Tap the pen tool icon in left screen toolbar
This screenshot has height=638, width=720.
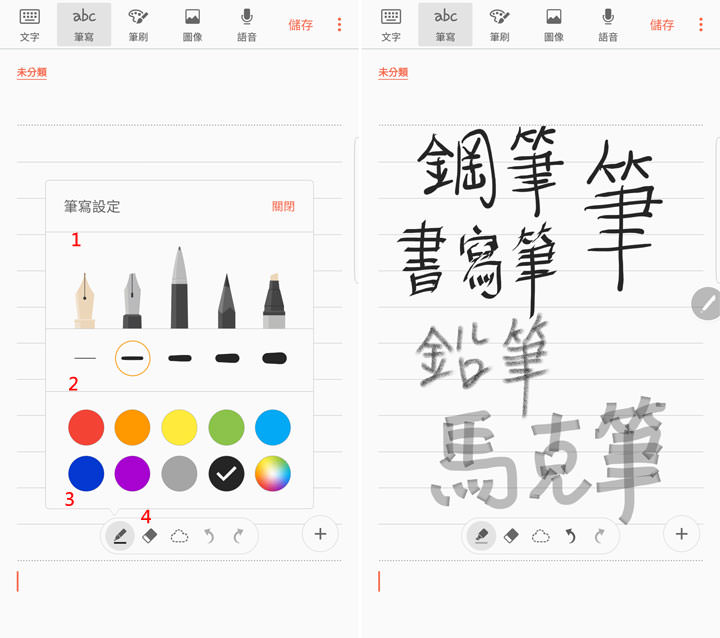(120, 536)
